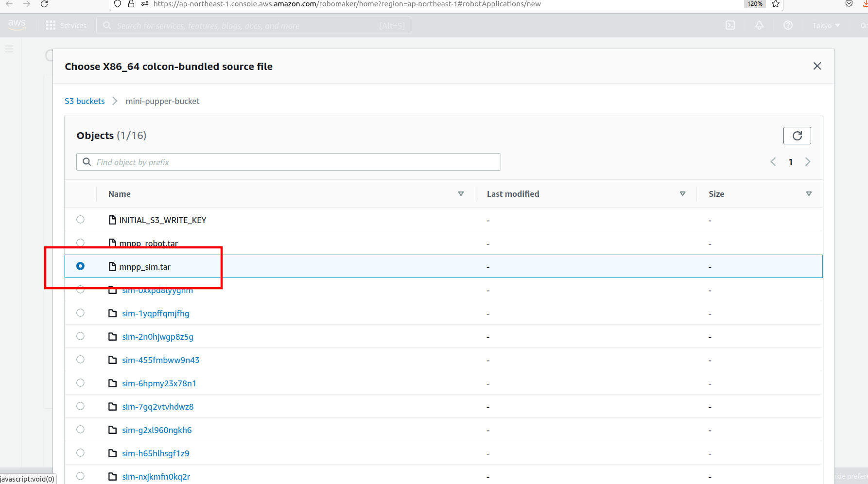
Task: Click the sim-2n0hjwgp8z5g folder icon
Action: (x=112, y=337)
